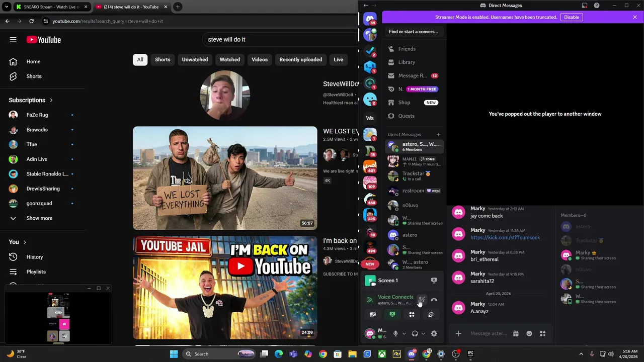
Task: Open Discord help question mark icon
Action: coord(597,6)
